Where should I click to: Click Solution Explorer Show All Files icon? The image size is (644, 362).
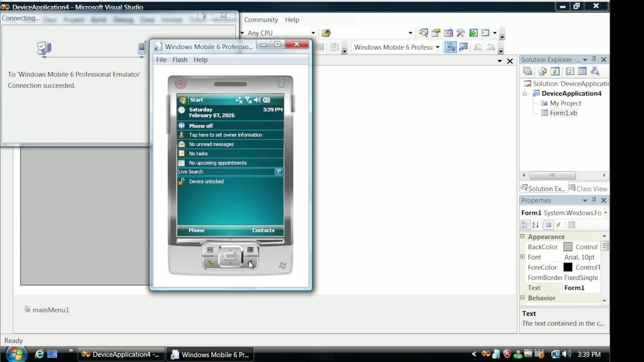542,71
